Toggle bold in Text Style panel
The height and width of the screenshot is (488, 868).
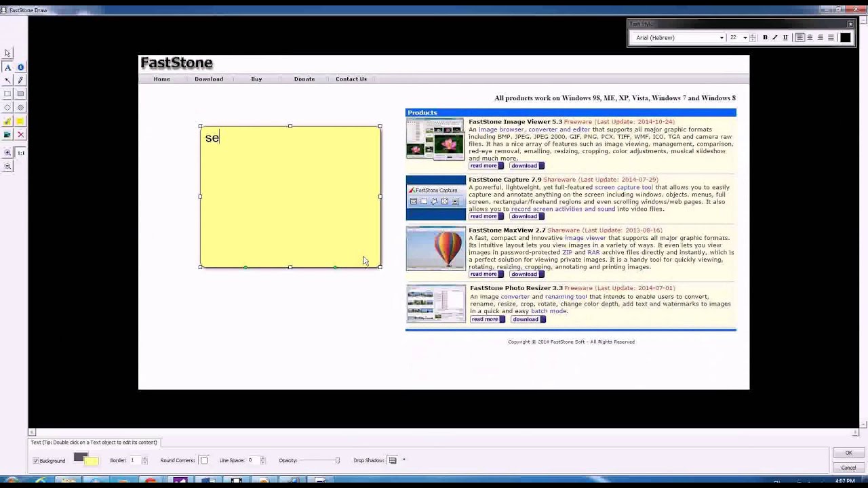click(x=765, y=38)
